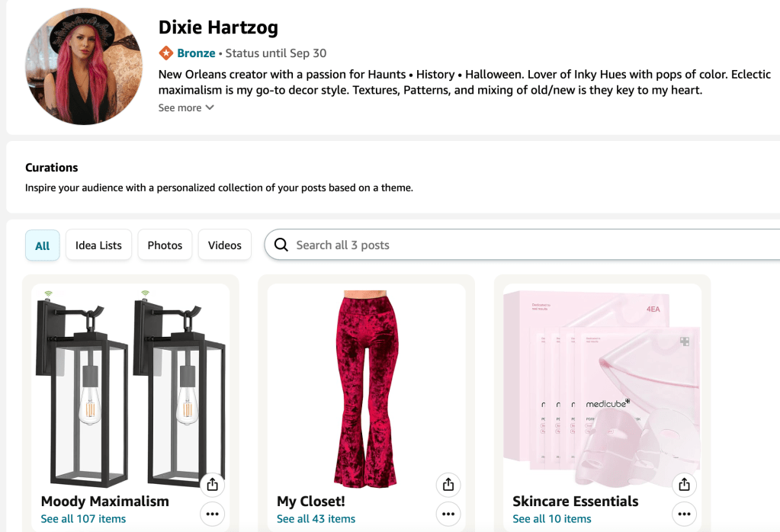Click the search magnifier icon

[281, 245]
